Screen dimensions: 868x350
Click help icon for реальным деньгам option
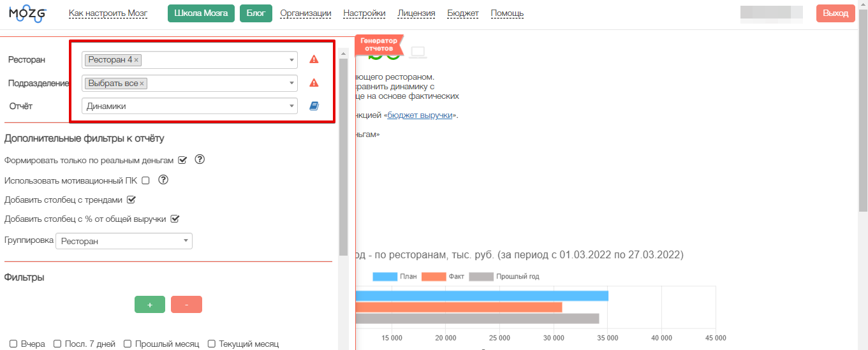point(199,159)
